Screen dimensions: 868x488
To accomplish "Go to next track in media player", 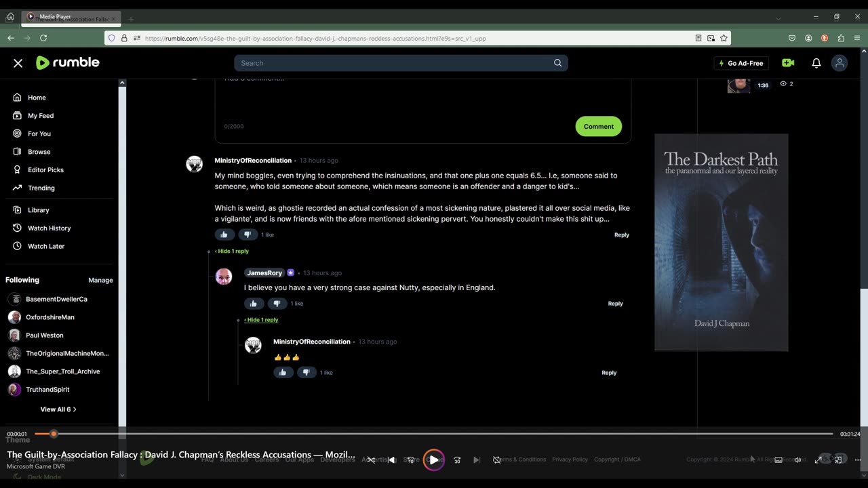I will tap(477, 460).
